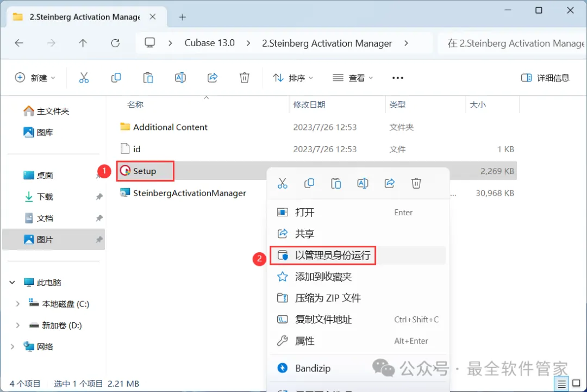
Task: Open 图片 in navigation pane
Action: pos(38,240)
